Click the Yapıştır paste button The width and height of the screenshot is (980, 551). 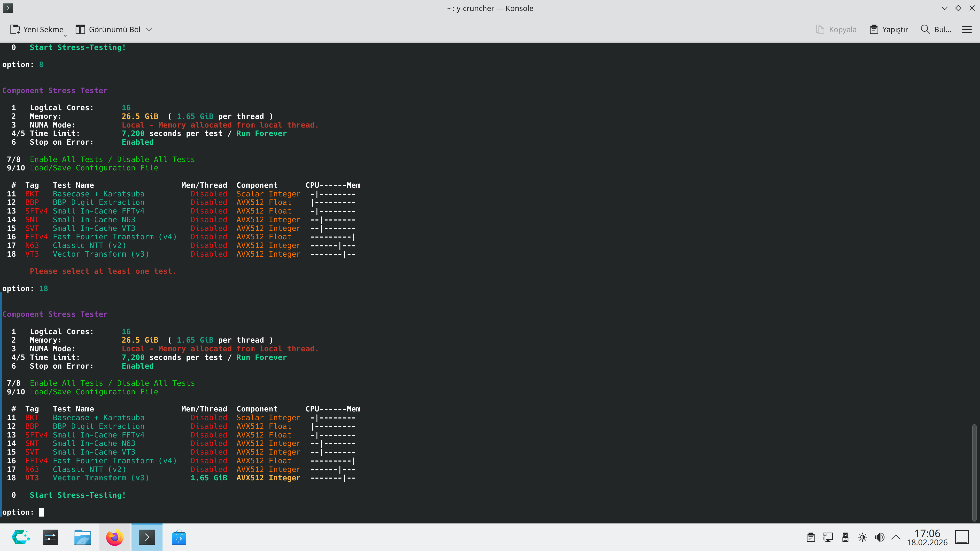pyautogui.click(x=889, y=30)
